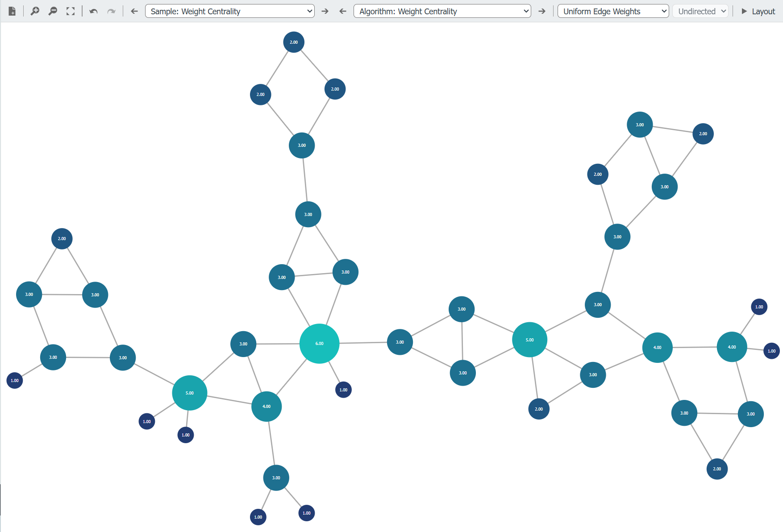The image size is (783, 532).
Task: Select the zoom out tool
Action: (x=52, y=11)
